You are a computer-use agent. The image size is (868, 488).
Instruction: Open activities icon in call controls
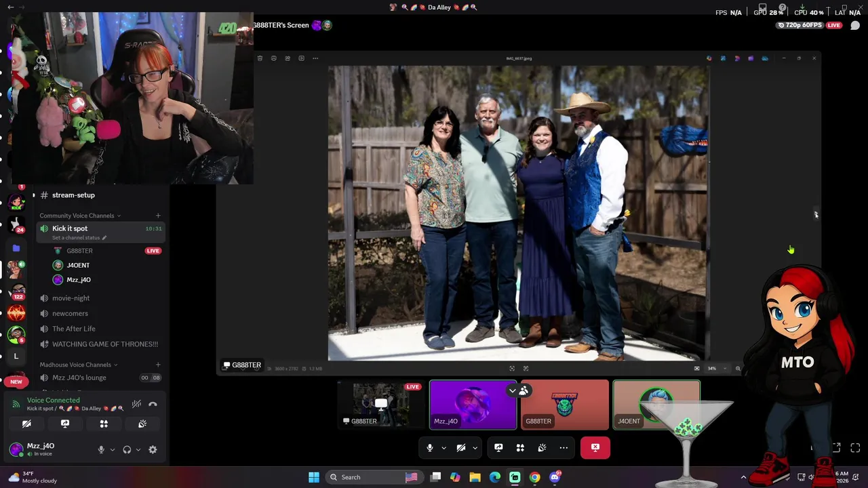[x=520, y=447]
